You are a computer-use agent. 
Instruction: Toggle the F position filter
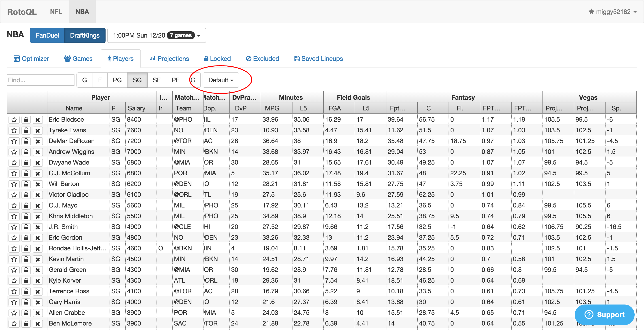tap(100, 80)
